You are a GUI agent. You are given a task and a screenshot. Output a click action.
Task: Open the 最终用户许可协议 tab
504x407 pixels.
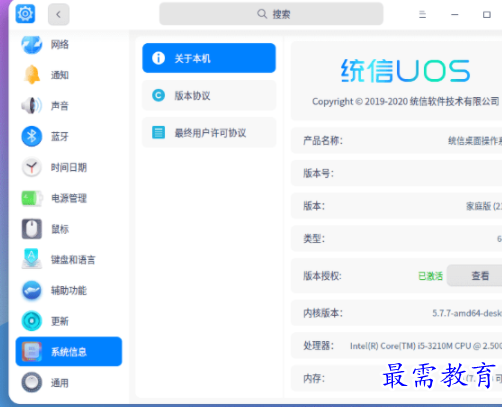pos(209,132)
